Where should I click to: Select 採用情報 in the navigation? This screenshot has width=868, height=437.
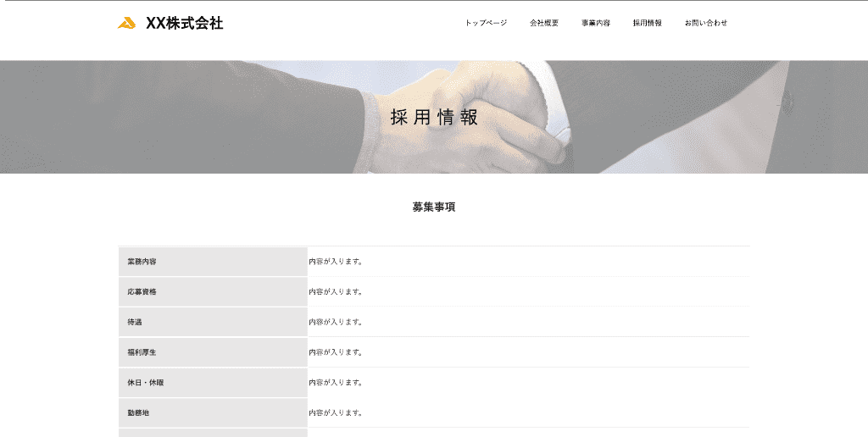tap(647, 23)
